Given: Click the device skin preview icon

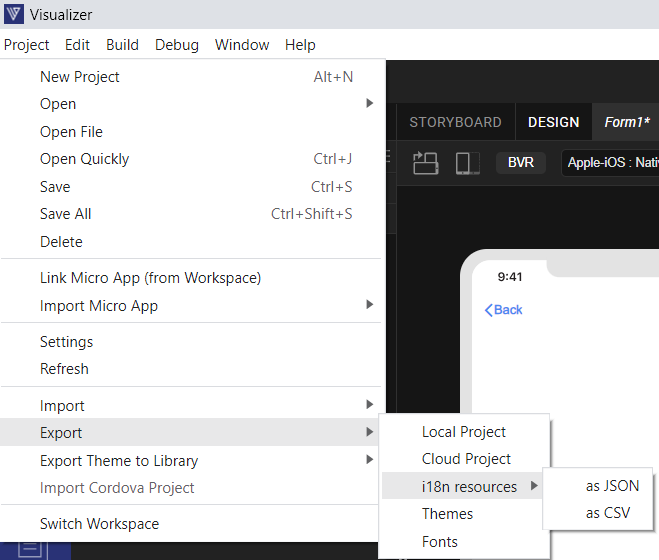Looking at the screenshot, I should click(468, 163).
